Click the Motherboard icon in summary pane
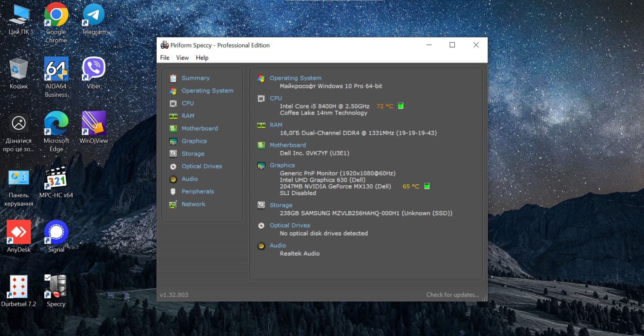Screen dimensions: 644x336 click(261, 145)
